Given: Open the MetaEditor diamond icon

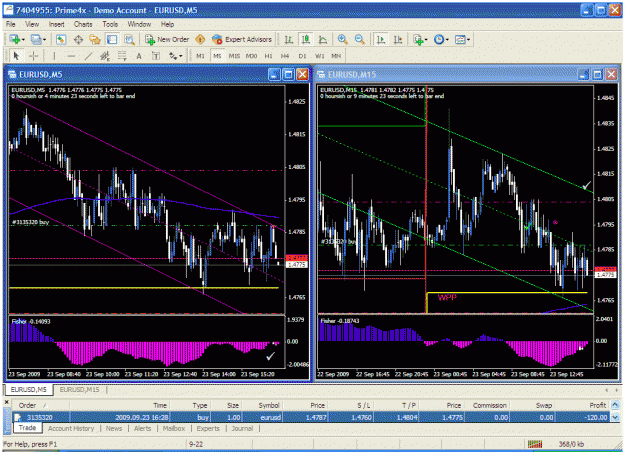Looking at the screenshot, I should pos(200,39).
